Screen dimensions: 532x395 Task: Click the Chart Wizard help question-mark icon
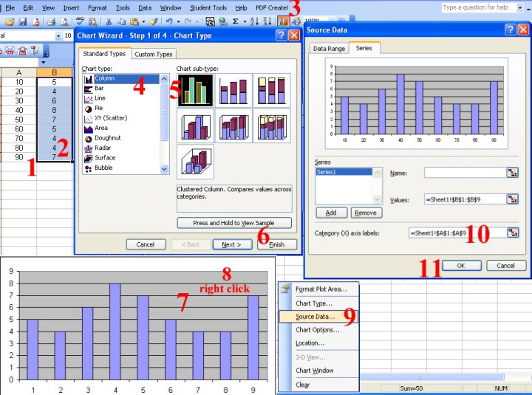coord(281,35)
